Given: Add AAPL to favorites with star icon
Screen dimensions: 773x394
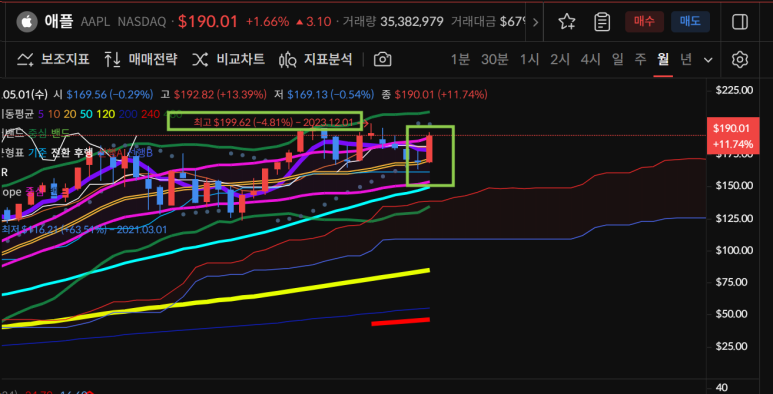Looking at the screenshot, I should tap(566, 22).
